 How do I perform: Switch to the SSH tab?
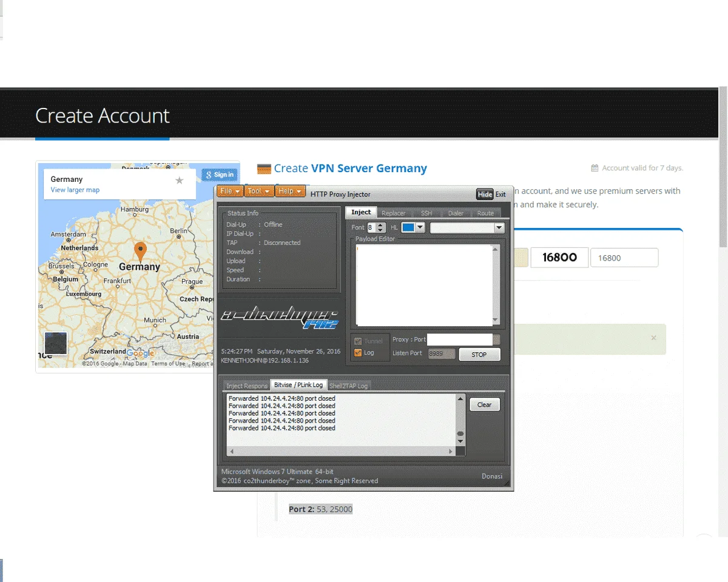pos(426,213)
